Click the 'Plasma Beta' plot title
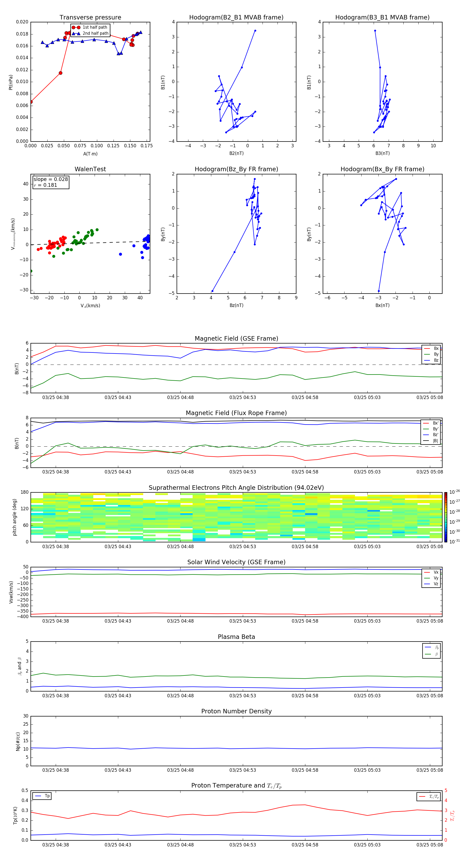 pos(236,637)
